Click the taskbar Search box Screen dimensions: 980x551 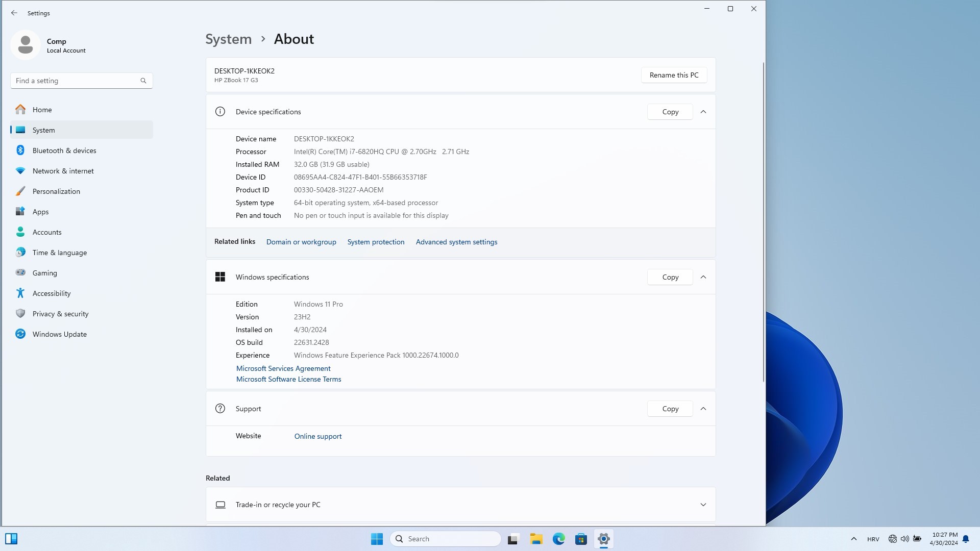[x=445, y=539]
